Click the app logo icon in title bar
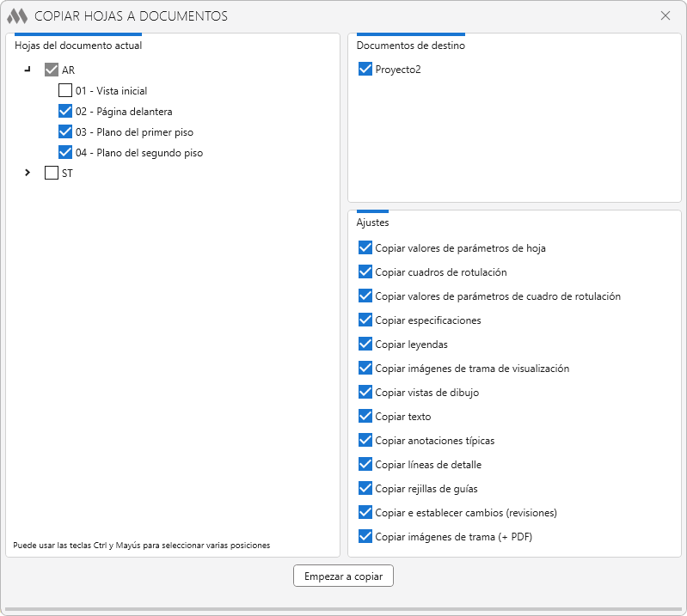687x616 pixels. pos(17,15)
